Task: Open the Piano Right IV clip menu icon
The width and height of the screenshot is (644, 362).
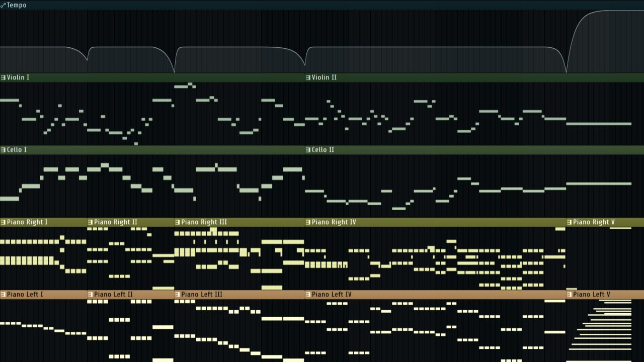Action: [308, 222]
